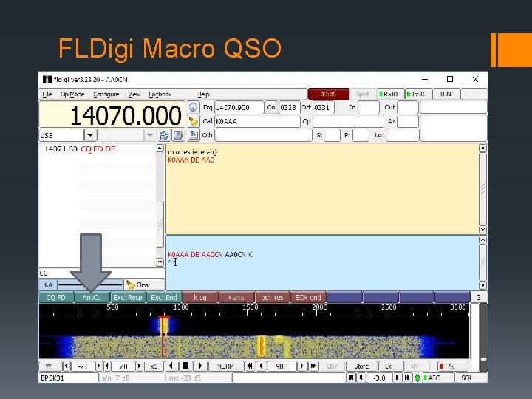Click the 14070.000 frequency display

(112, 115)
